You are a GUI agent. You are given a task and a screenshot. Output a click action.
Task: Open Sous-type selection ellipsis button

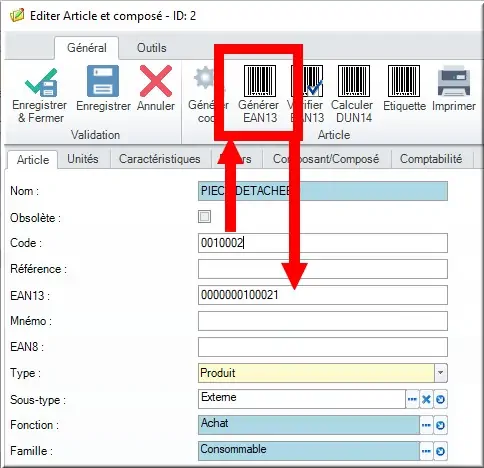412,399
